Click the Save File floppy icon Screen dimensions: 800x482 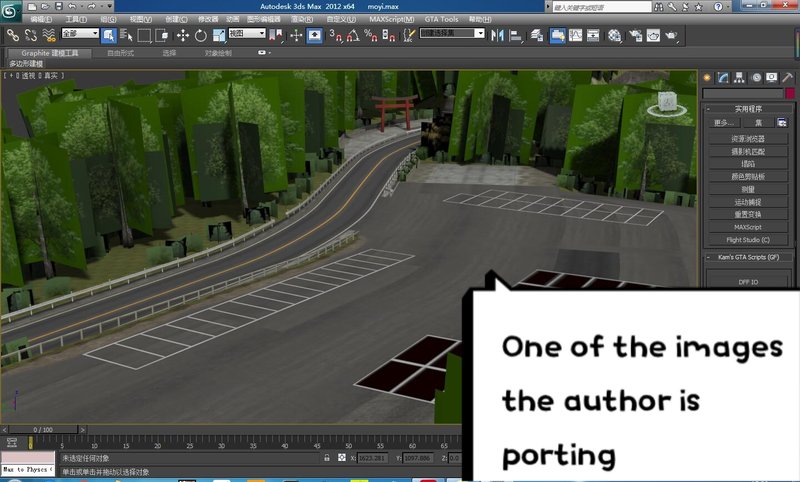[x=59, y=7]
